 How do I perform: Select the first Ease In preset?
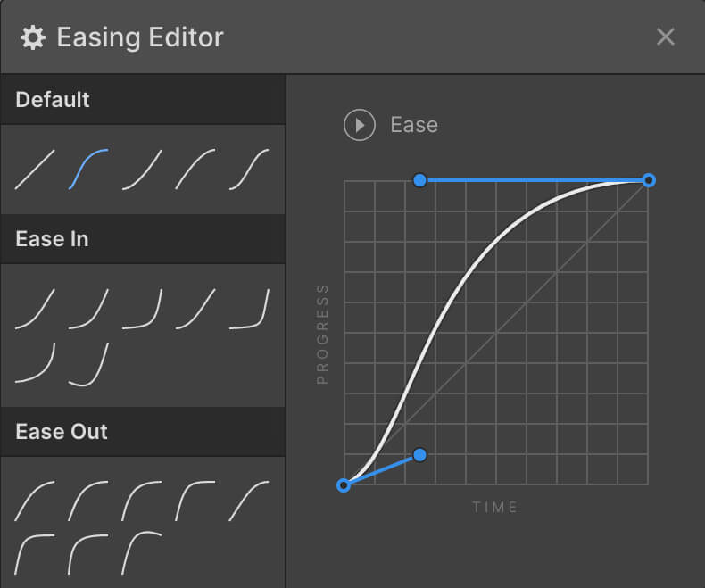pyautogui.click(x=35, y=309)
